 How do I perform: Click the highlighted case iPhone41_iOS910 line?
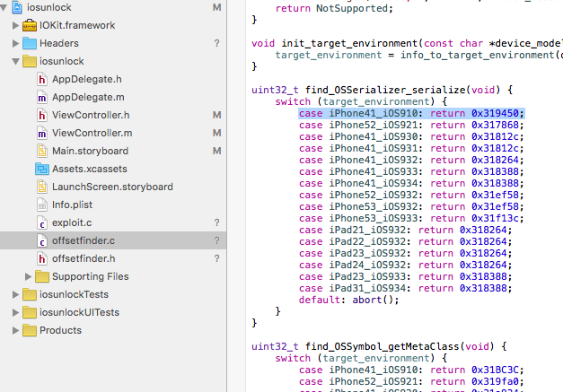411,113
